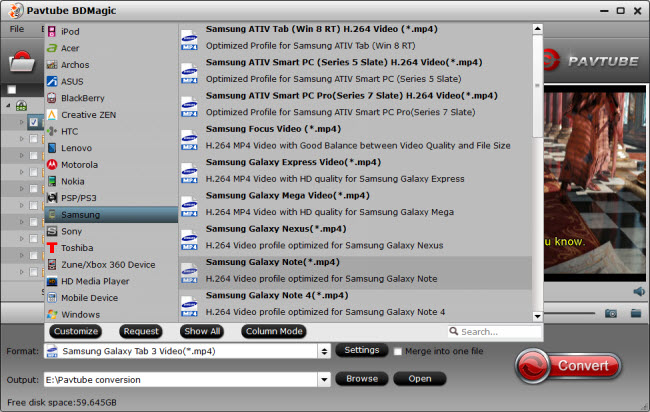Screen dimensions: 650x412
Task: Select Samsung Galaxy Express Video profile
Action: pos(355,170)
